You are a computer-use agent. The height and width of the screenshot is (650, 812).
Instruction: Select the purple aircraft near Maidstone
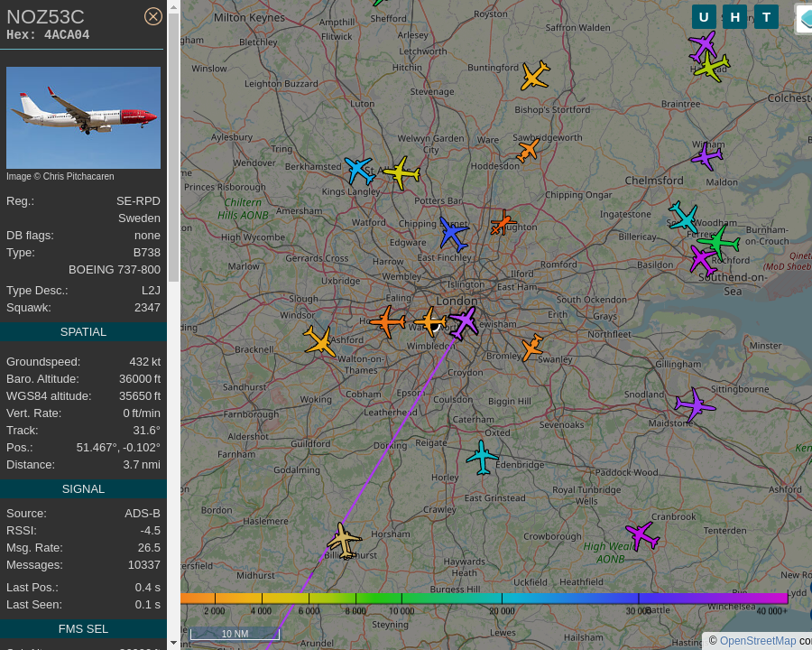[x=695, y=404]
